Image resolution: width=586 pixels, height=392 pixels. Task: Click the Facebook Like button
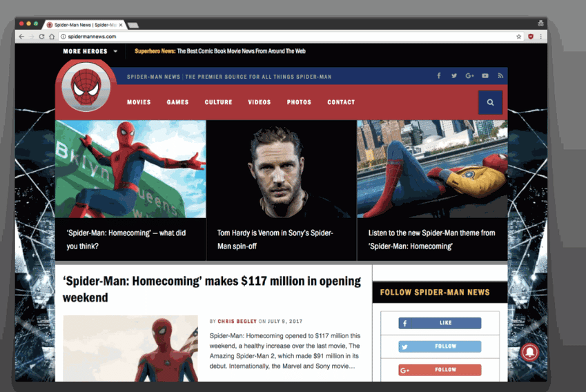tap(440, 323)
